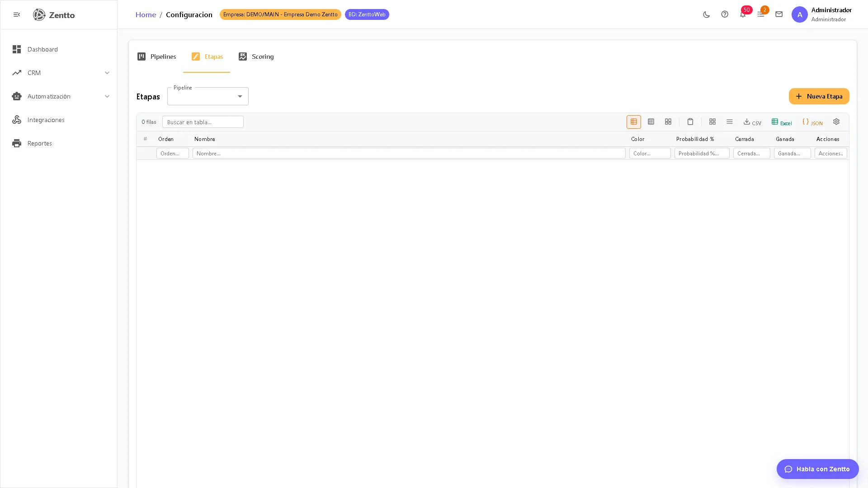Viewport: 868px width, 488px height.
Task: Open Dashboard in the sidebar
Action: click(x=59, y=49)
